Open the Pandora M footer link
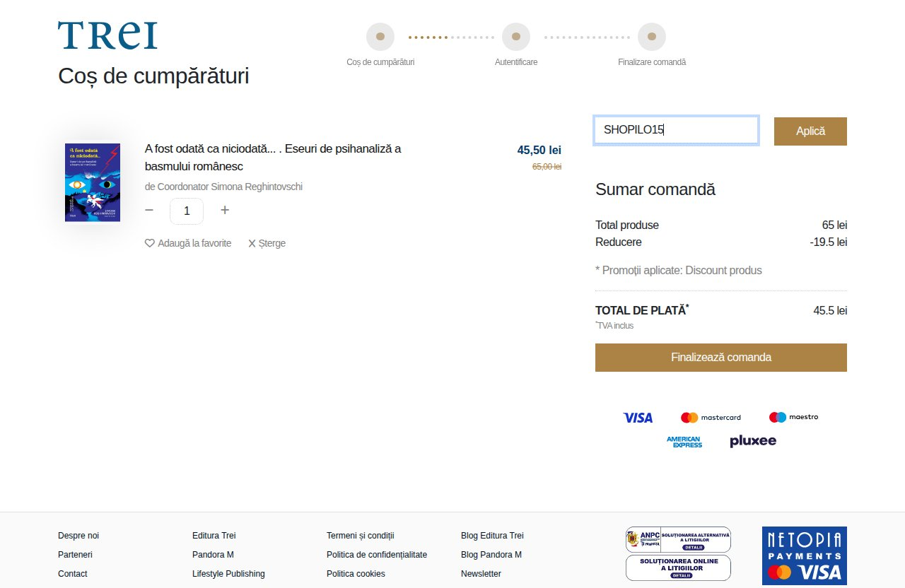The width and height of the screenshot is (905, 588). tap(213, 555)
